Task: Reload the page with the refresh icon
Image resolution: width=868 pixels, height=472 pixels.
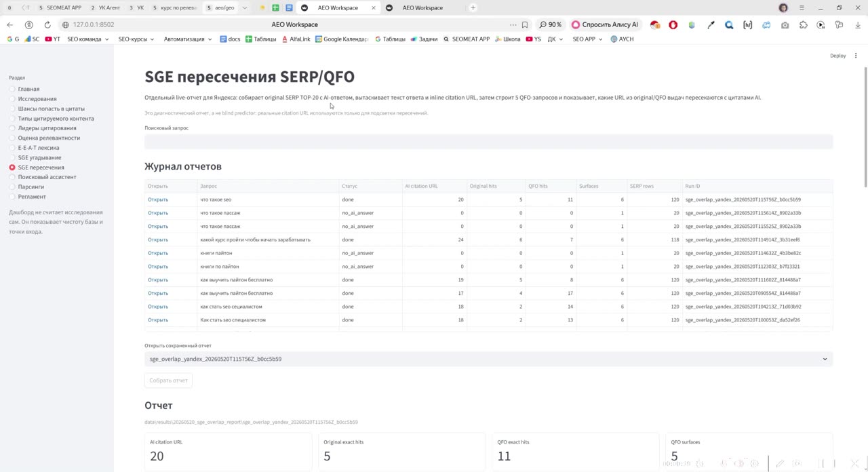Action: pyautogui.click(x=47, y=24)
